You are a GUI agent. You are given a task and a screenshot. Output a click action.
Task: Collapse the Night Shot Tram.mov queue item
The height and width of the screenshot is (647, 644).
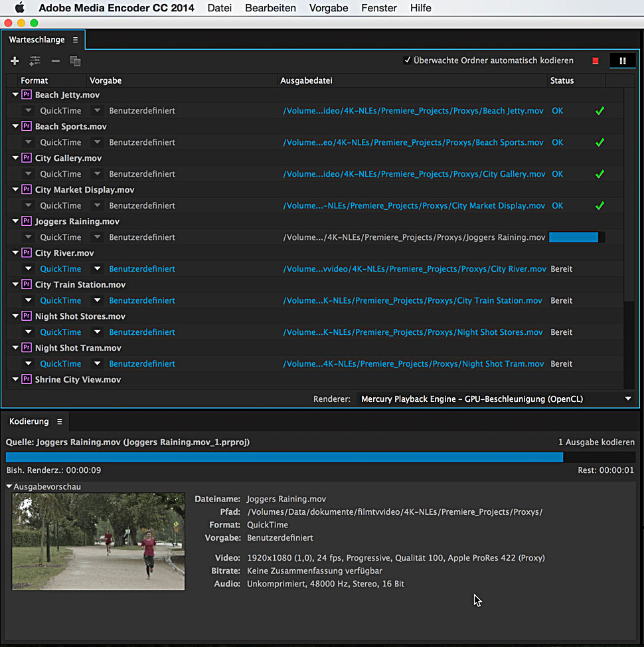click(x=15, y=347)
